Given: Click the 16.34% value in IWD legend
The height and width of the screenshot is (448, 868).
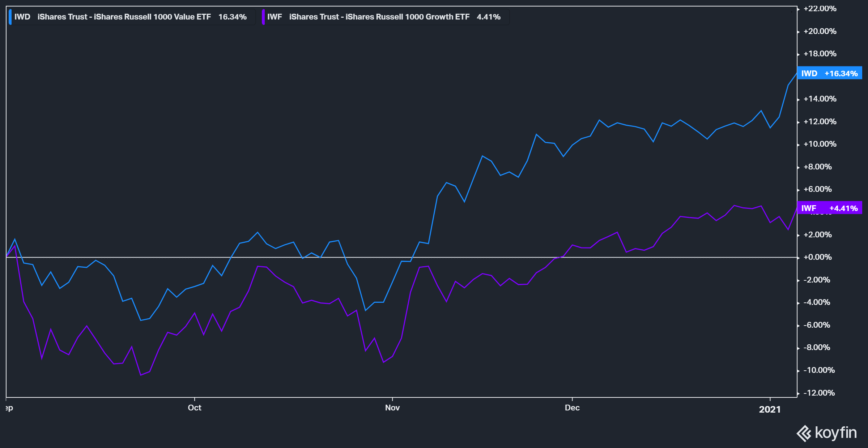Looking at the screenshot, I should [233, 17].
